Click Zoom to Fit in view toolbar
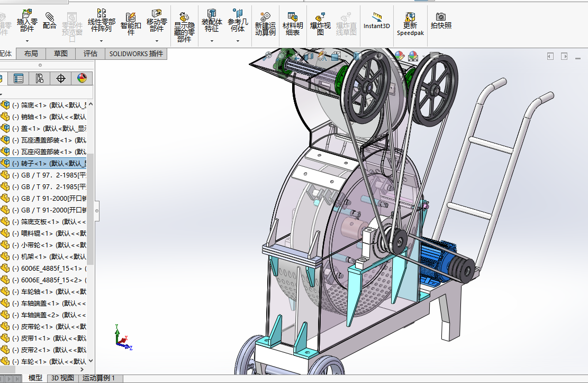The image size is (588, 383). 268,56
